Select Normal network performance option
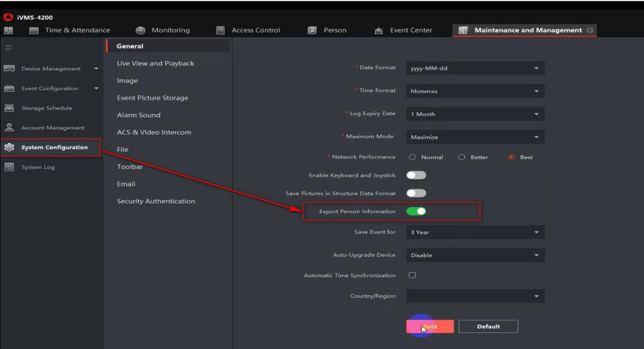Screen dimensions: 644x349 (x=412, y=157)
